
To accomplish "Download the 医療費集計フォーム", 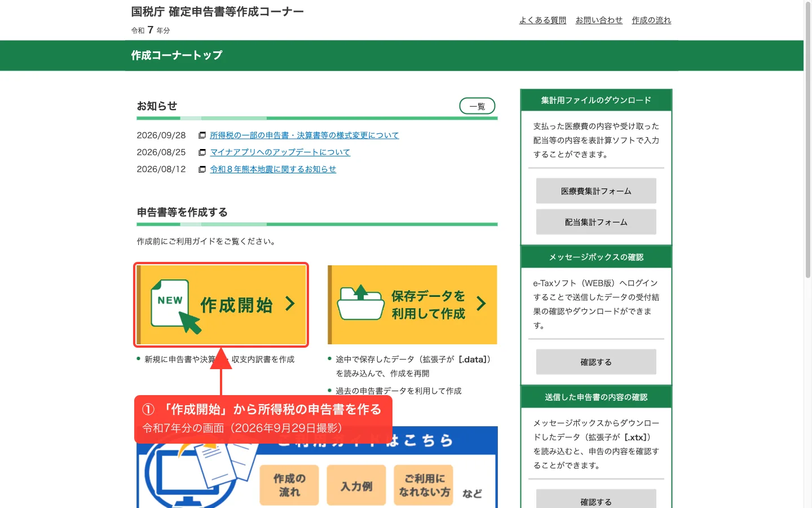I will 596,191.
